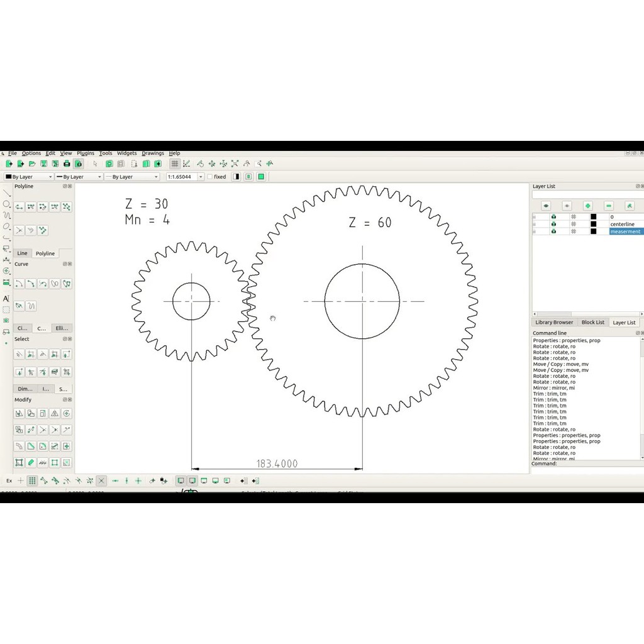Click the layer list horizontal scrollbar
Screen dimensions: 644x644
587,314
